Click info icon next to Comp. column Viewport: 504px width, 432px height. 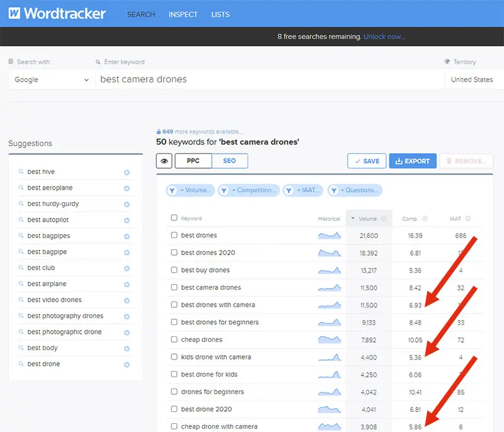point(425,219)
